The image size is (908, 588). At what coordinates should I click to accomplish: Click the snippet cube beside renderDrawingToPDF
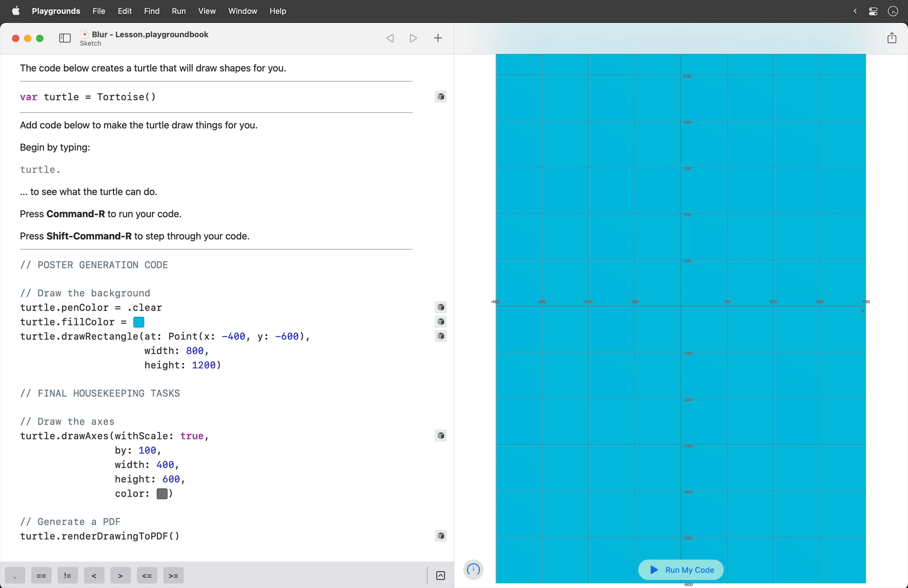[441, 536]
